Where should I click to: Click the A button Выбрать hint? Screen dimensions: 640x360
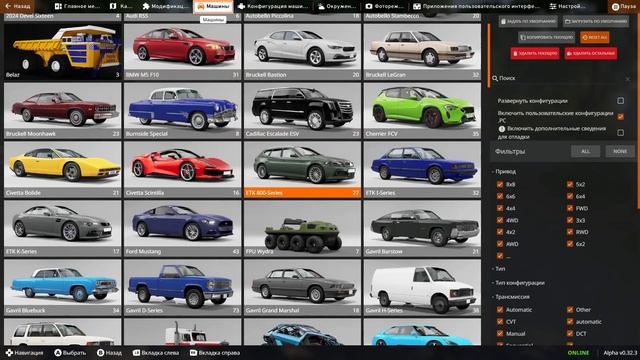70,353
